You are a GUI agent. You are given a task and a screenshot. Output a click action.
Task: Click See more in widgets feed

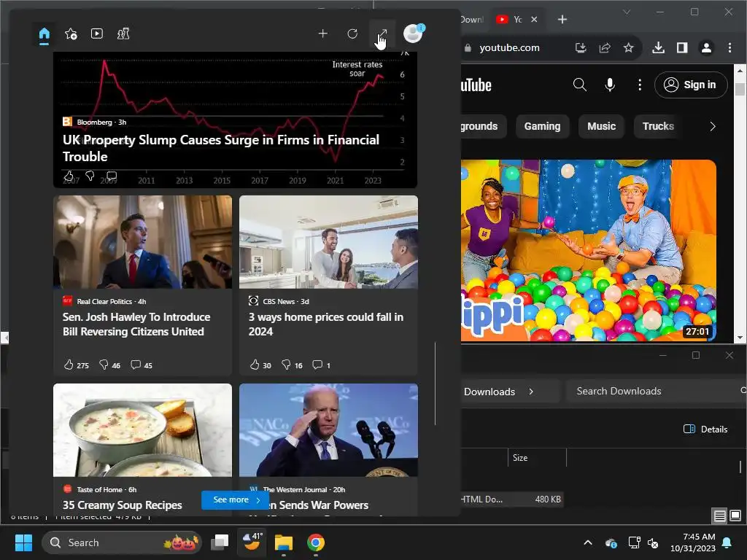236,500
